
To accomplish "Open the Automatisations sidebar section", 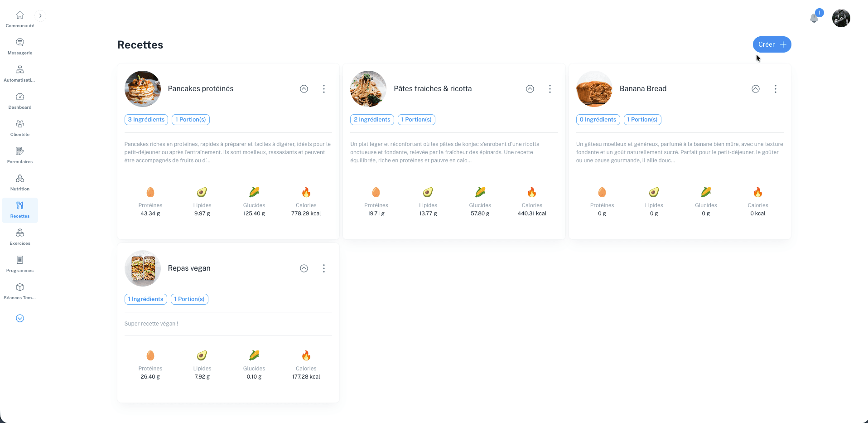I will [20, 73].
